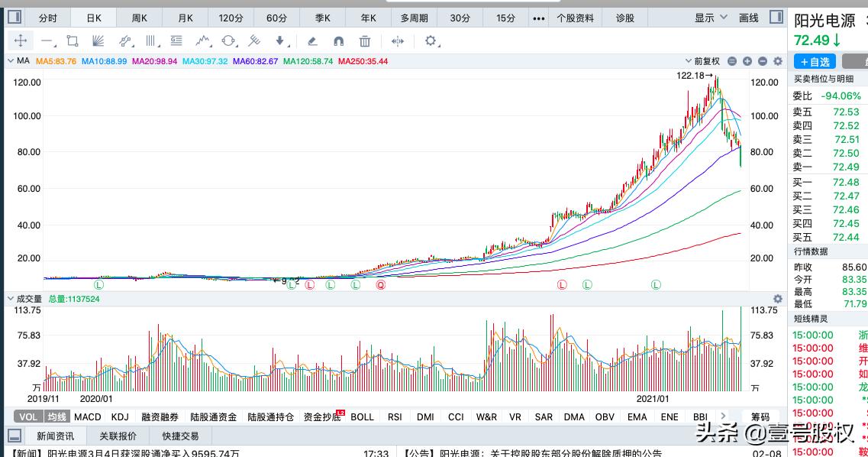Image resolution: width=868 pixels, height=457 pixels.
Task: Click the horizontal expand icon in the toolbar
Action: (397, 41)
